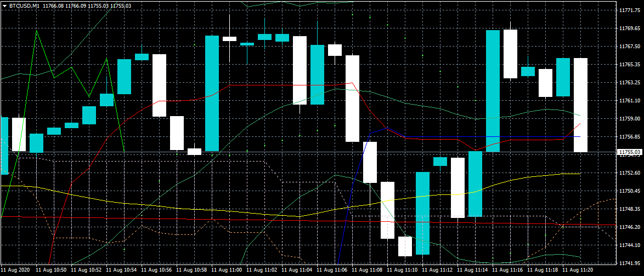Screen dimensions: 644x276
Task: Select the current price label 11755.03
Action: pyautogui.click(x=630, y=152)
